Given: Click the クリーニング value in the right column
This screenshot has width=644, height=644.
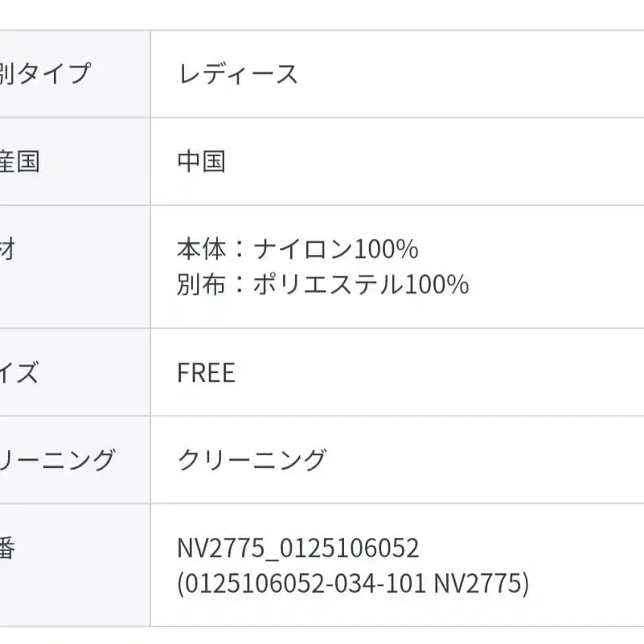Looking at the screenshot, I should [252, 461].
